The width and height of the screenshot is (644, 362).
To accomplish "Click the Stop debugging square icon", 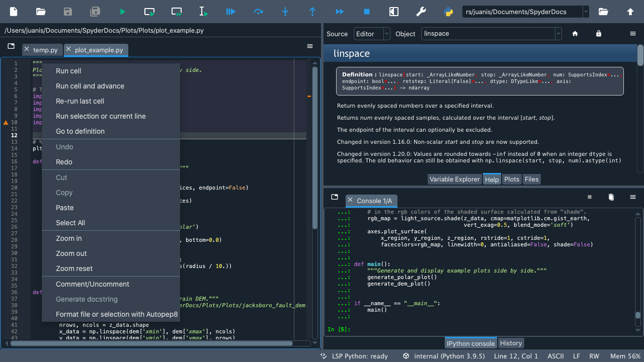I will coord(367,12).
